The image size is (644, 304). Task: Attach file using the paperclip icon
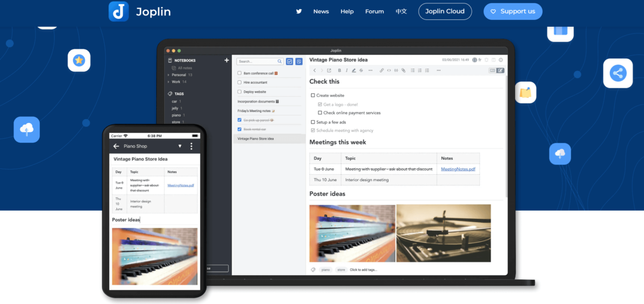pyautogui.click(x=404, y=70)
